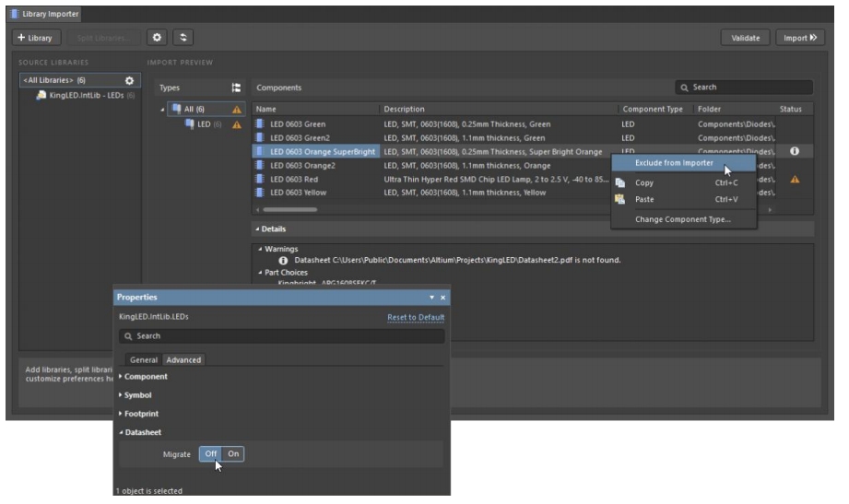The image size is (849, 504).
Task: Select the KingLED.IntLib - LEDs library
Action: point(86,95)
